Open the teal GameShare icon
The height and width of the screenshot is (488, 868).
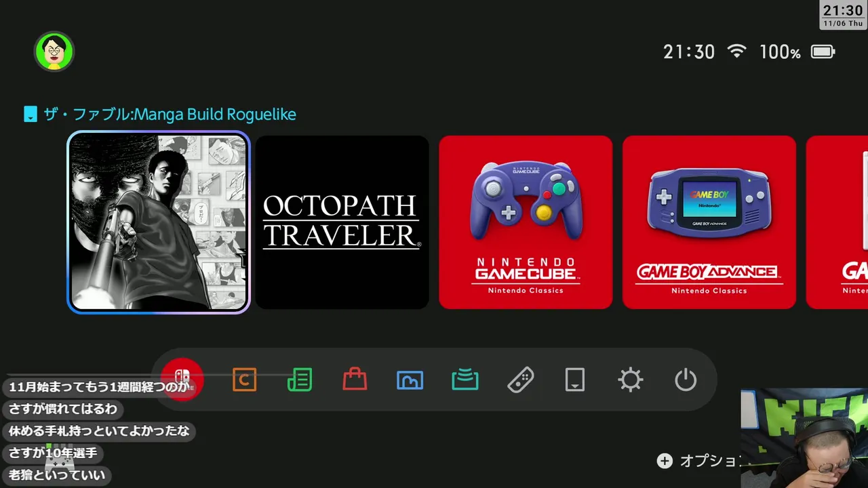[465, 380]
